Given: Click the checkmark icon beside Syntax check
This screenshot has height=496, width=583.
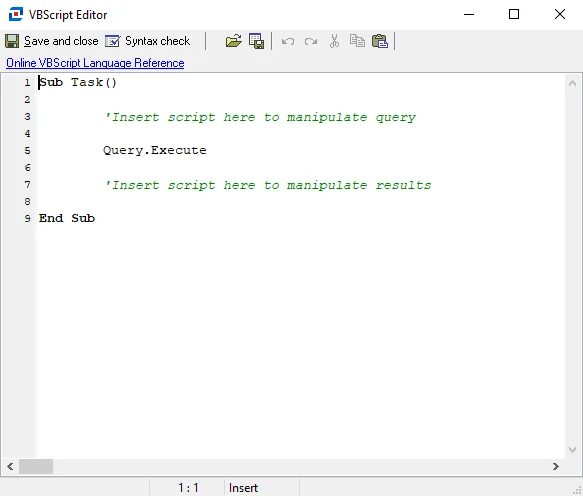Looking at the screenshot, I should coord(113,41).
